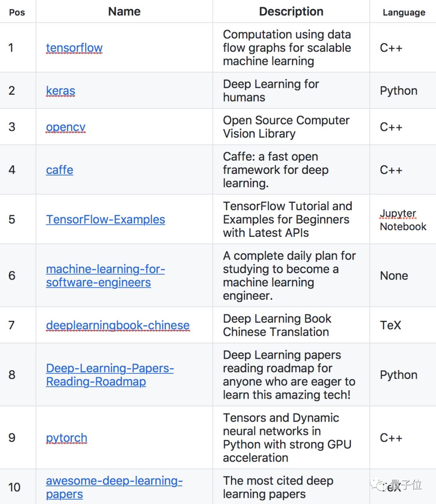Click the keras project link
This screenshot has width=436, height=504.
tap(61, 91)
